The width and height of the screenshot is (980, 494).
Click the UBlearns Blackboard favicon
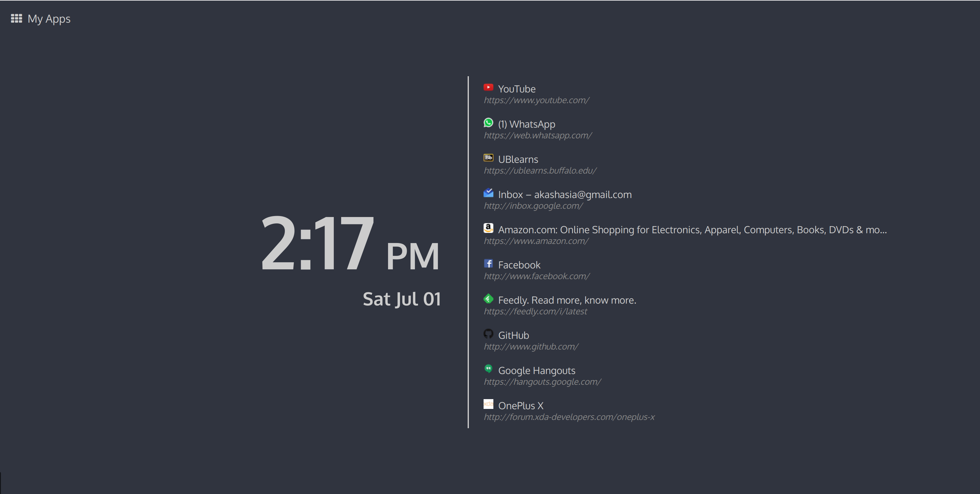[x=488, y=158]
